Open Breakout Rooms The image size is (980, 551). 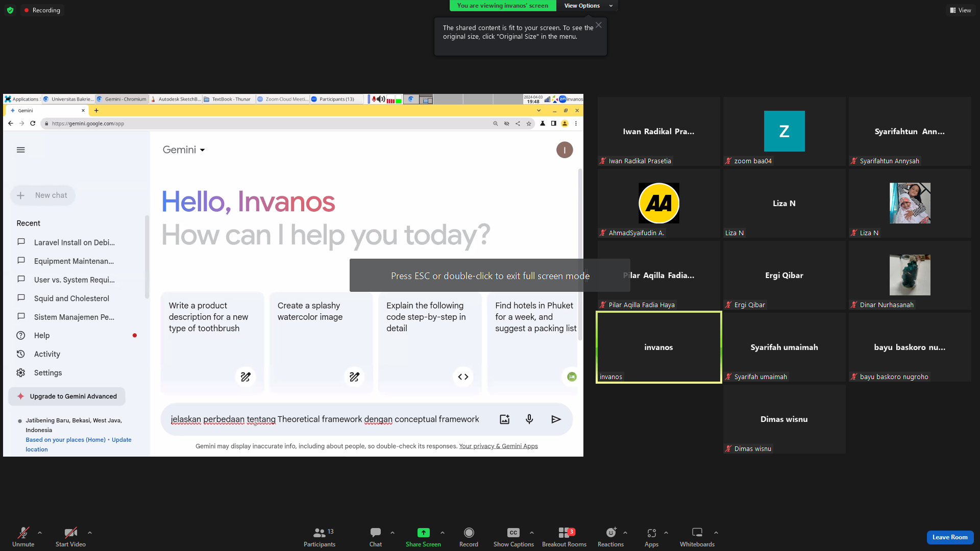564,537
